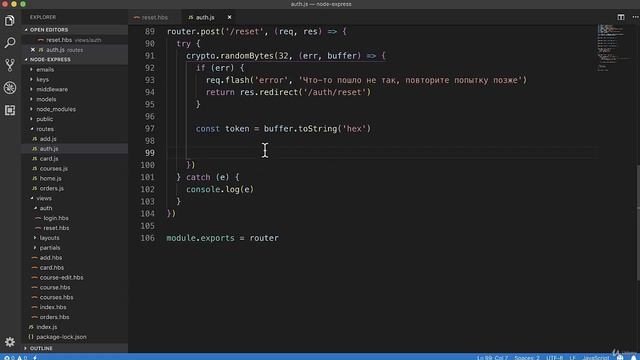Screen dimensions: 640x360
Task: Open course.hbs in the file tree
Action: tap(55, 287)
